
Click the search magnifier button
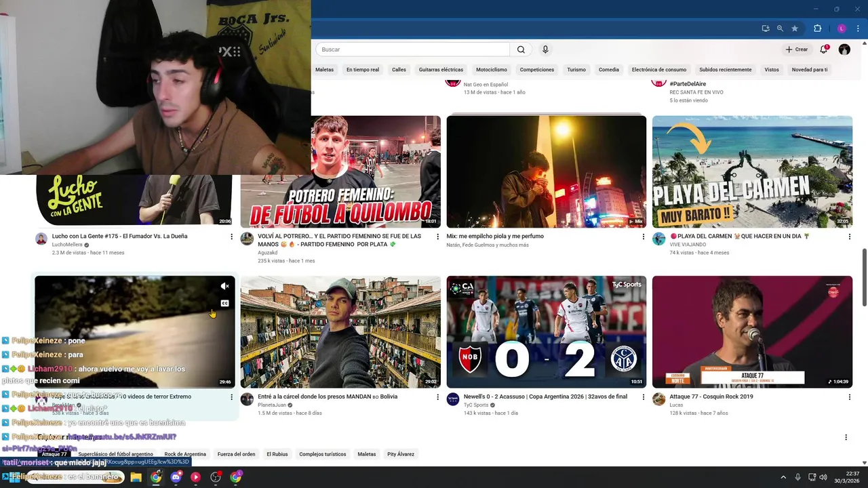pyautogui.click(x=521, y=49)
